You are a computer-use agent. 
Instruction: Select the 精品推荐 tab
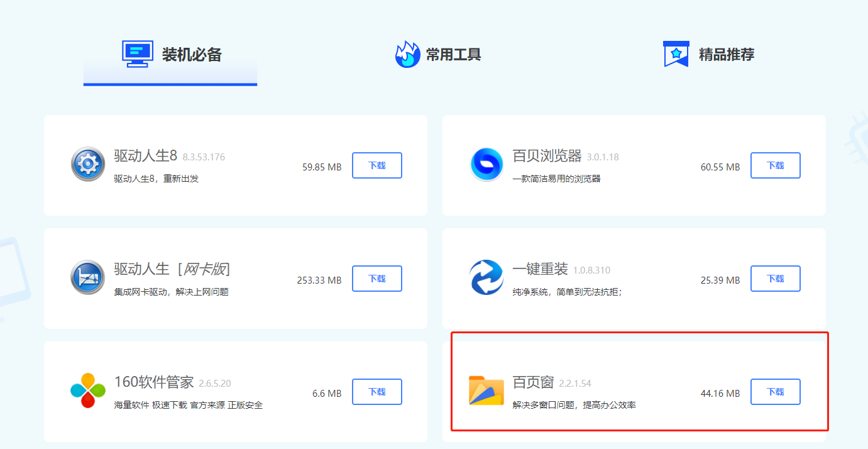(709, 55)
